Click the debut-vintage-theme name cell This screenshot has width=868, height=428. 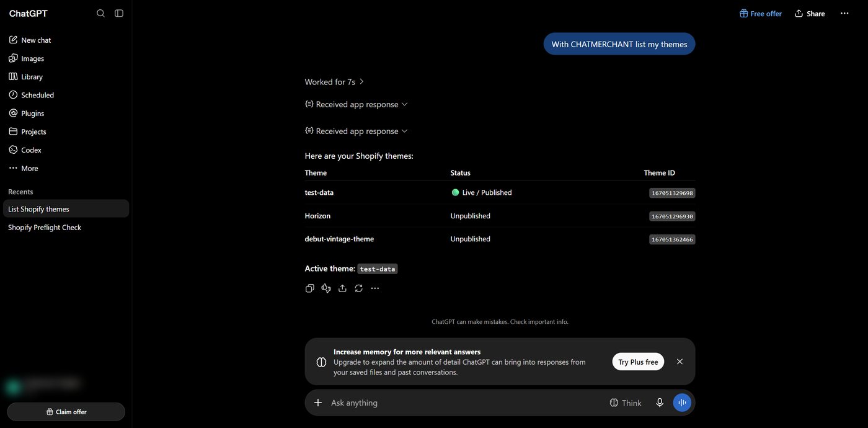pyautogui.click(x=339, y=239)
